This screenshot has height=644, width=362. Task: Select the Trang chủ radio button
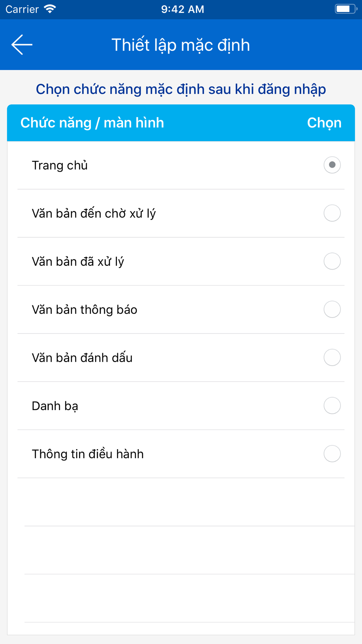pyautogui.click(x=332, y=165)
